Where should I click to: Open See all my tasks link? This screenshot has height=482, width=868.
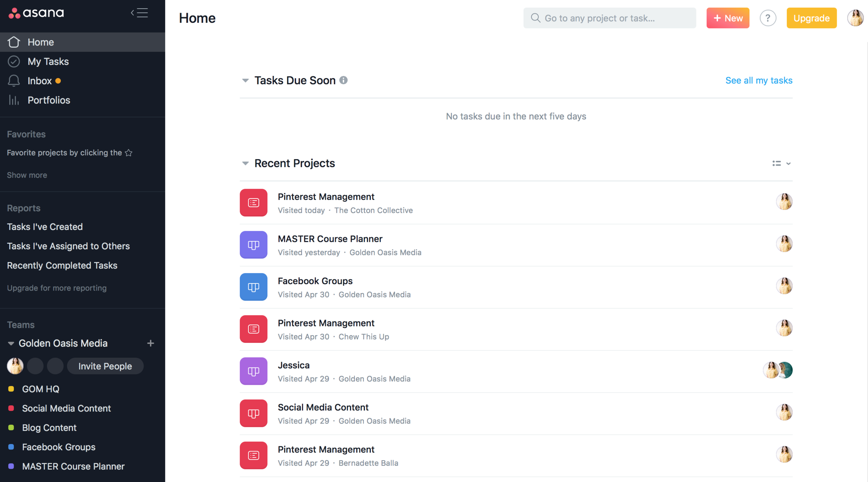tap(759, 81)
